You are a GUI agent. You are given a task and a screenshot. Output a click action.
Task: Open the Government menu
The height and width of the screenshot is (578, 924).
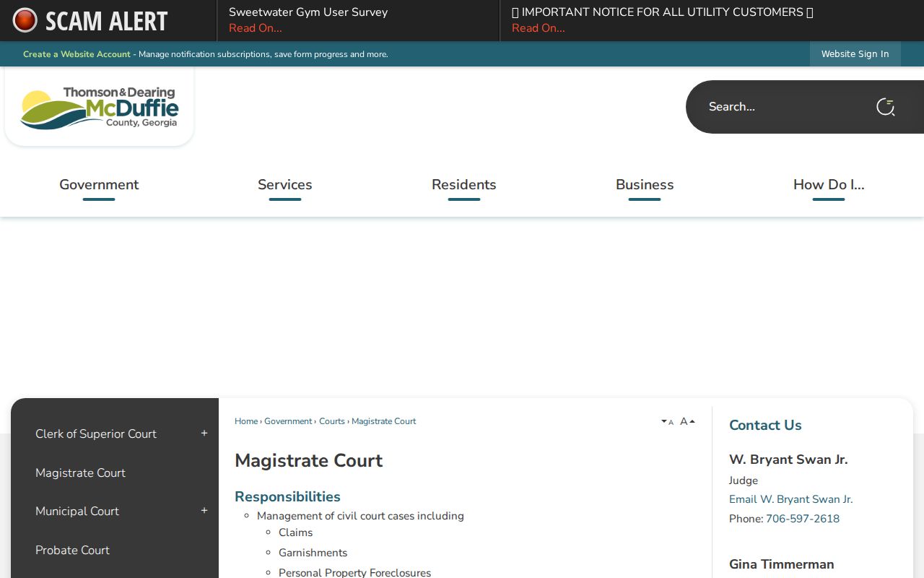click(x=99, y=185)
